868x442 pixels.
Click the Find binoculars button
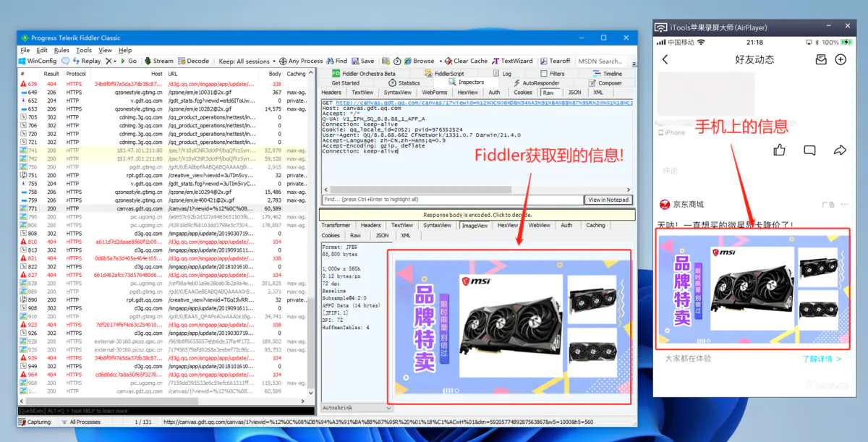[x=337, y=61]
